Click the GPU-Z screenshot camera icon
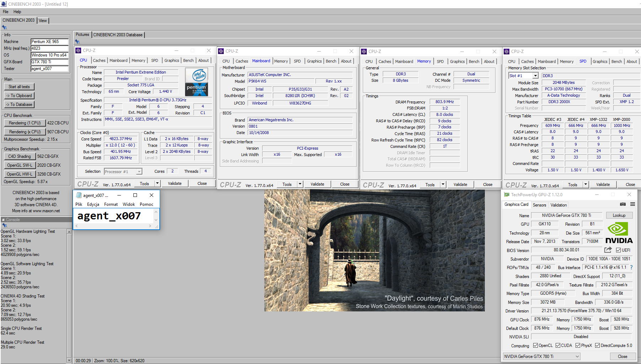The height and width of the screenshot is (364, 641). tap(623, 204)
